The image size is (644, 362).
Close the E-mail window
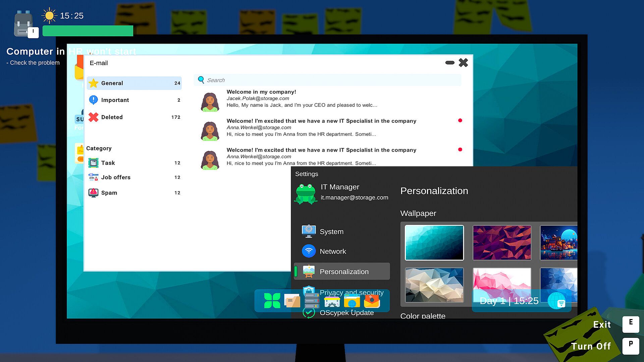pos(463,63)
